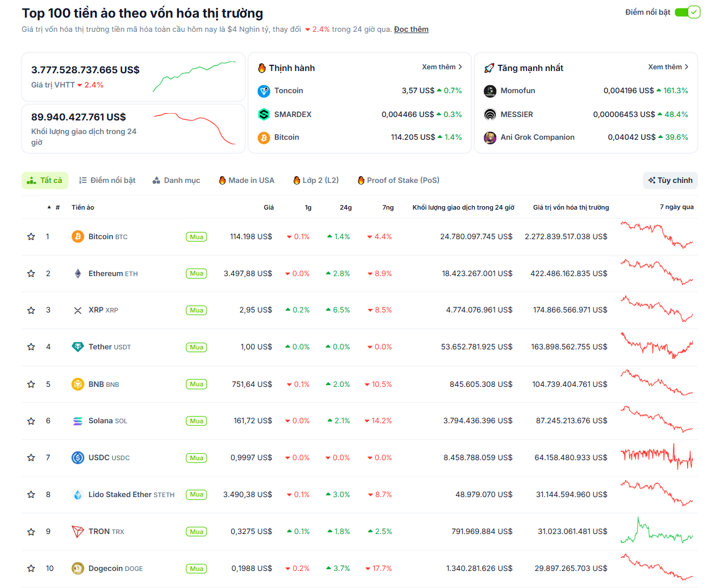Click the Mua button for Bitcoin
The image size is (707, 588).
(196, 236)
